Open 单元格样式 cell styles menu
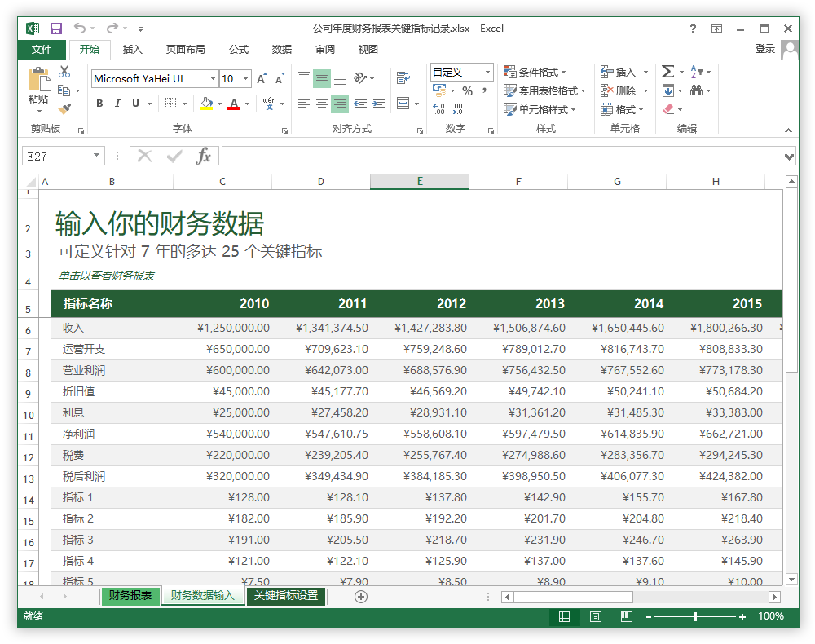 click(x=540, y=109)
